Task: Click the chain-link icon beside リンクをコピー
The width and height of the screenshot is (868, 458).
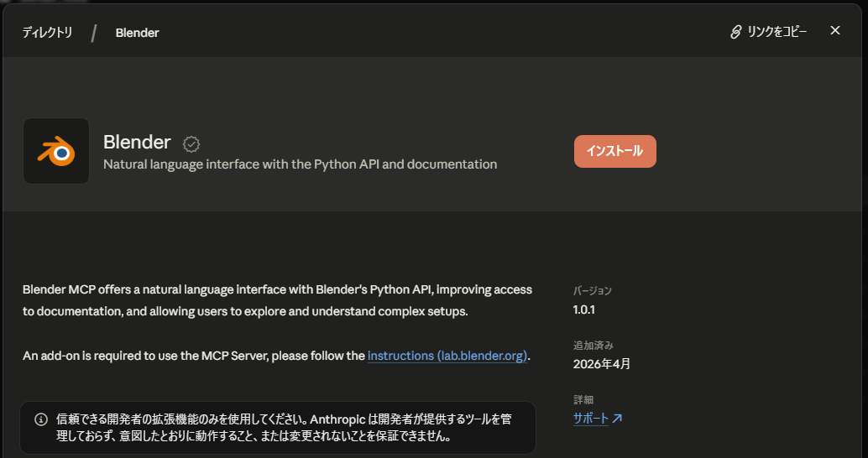Action: pos(735,32)
